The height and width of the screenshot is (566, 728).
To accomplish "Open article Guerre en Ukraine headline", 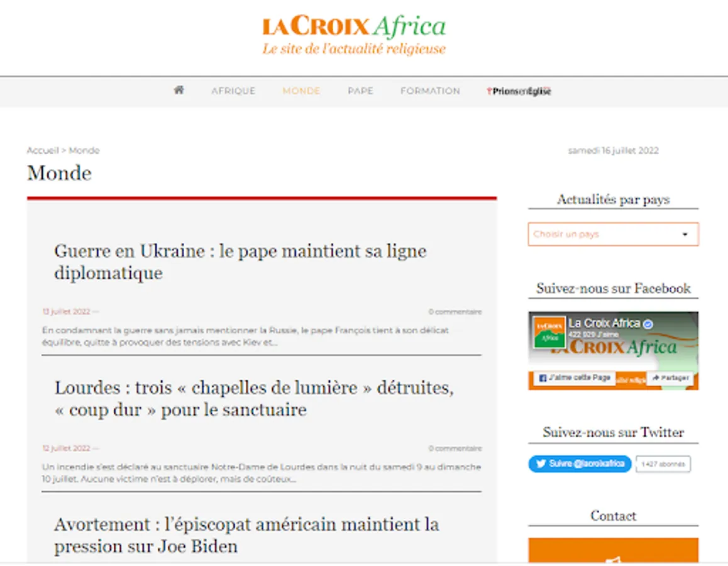I will click(240, 262).
